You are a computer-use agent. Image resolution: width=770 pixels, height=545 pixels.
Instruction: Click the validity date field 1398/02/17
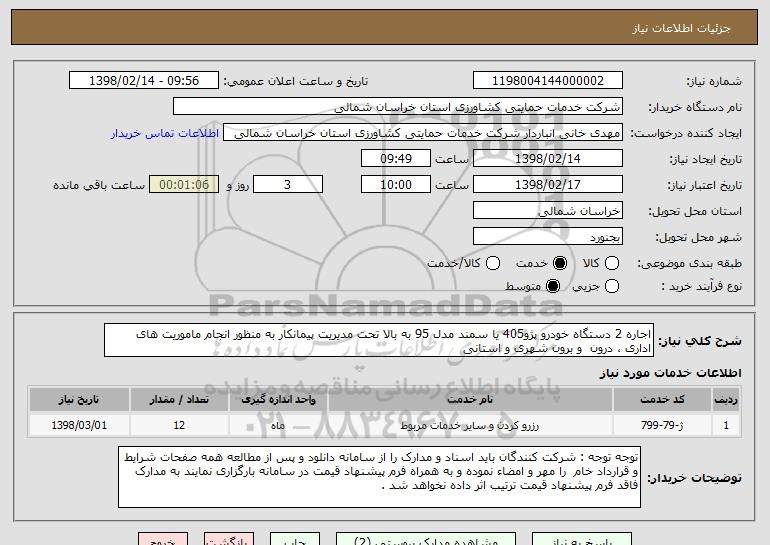click(x=548, y=185)
